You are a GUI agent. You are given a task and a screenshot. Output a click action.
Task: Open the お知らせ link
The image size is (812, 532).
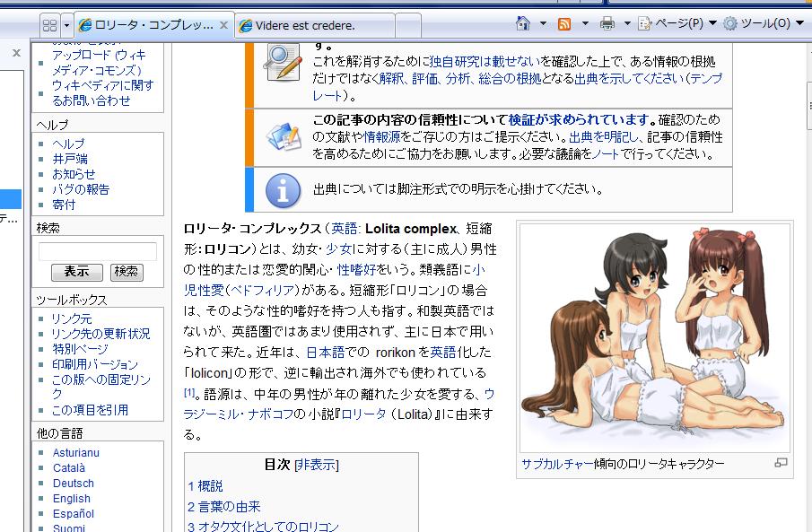coord(74,174)
